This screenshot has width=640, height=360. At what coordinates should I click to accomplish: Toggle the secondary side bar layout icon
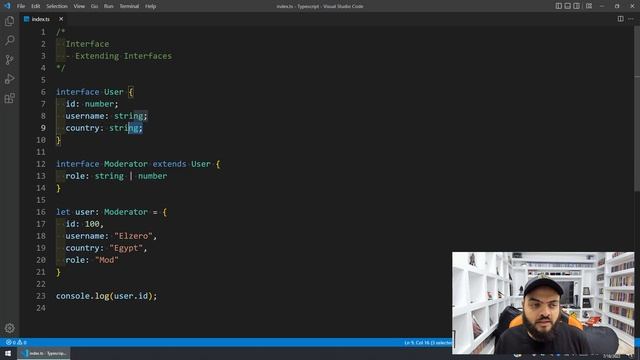[576, 6]
